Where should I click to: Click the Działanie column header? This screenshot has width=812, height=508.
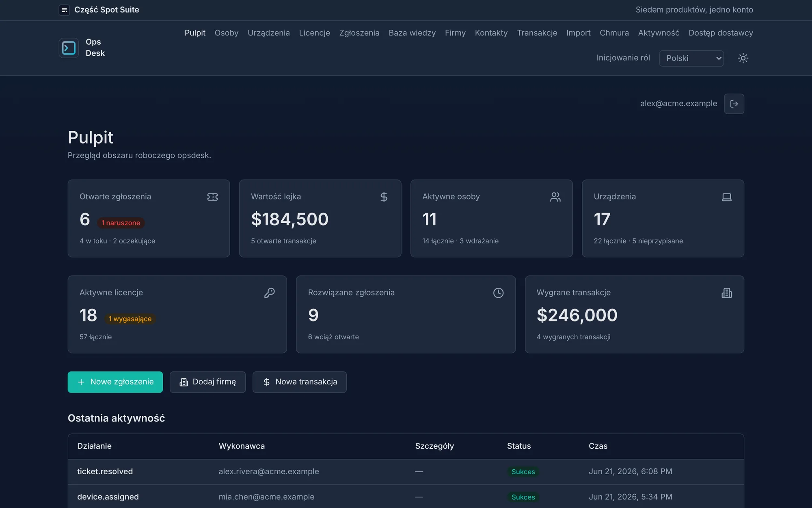tap(94, 446)
